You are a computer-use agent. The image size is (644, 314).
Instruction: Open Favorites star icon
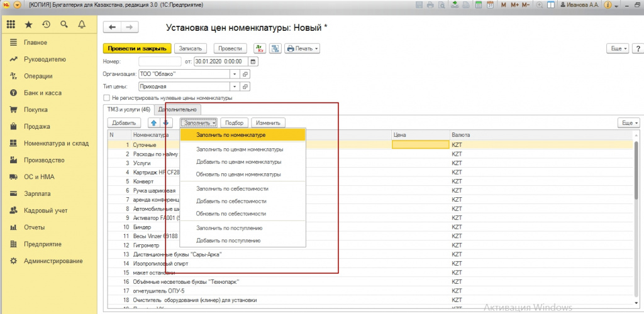(28, 24)
